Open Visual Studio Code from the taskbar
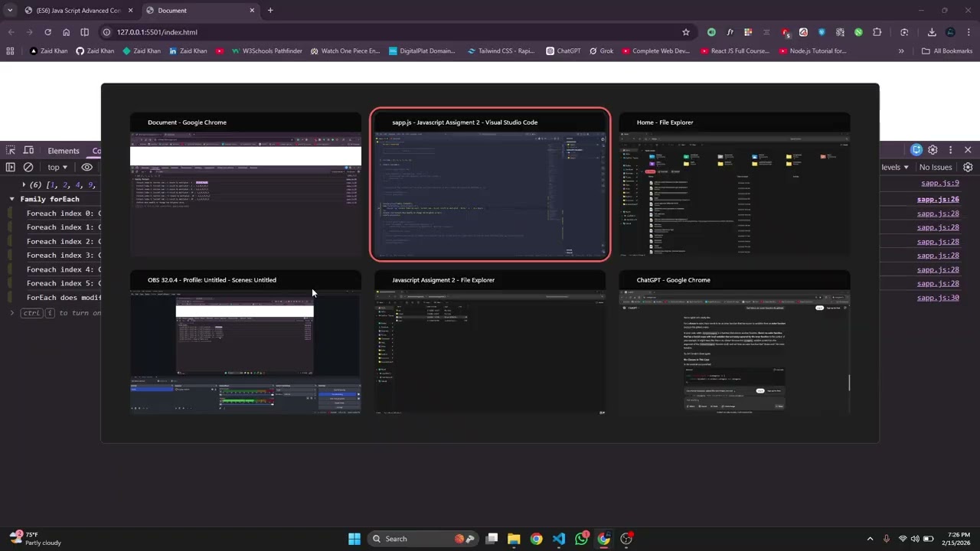 pyautogui.click(x=559, y=539)
